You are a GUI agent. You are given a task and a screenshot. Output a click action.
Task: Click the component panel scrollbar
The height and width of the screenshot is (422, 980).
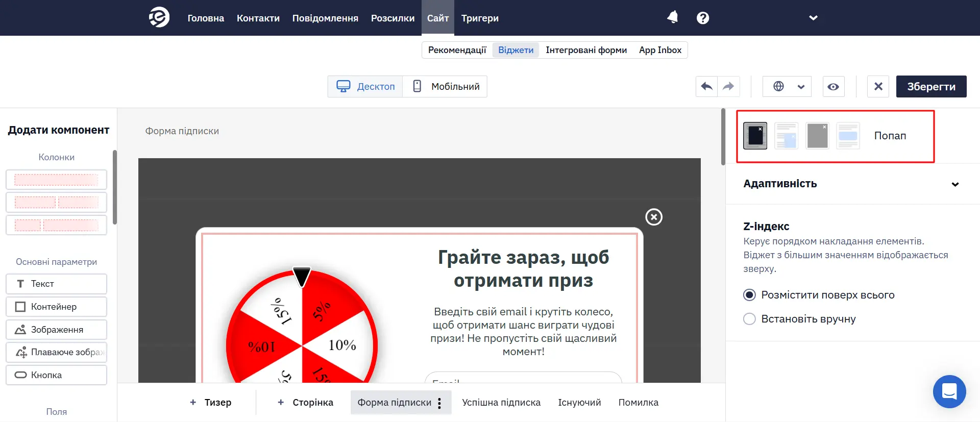[115, 187]
